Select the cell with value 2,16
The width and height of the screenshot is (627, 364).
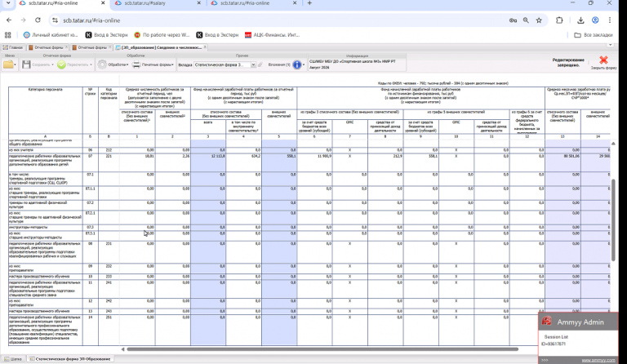[x=173, y=162]
